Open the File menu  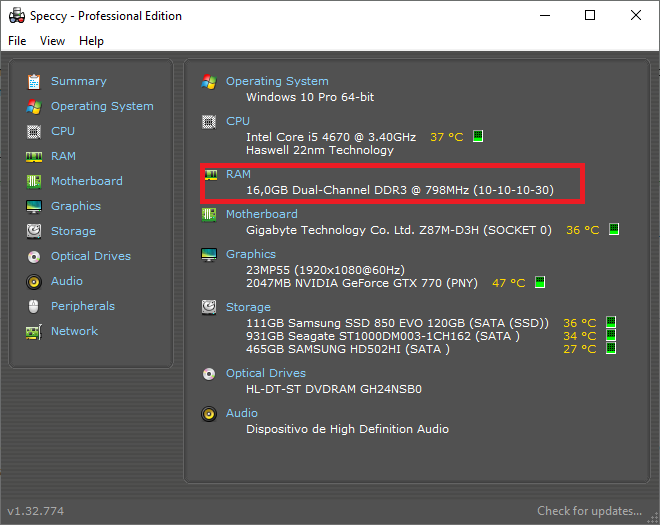click(17, 41)
